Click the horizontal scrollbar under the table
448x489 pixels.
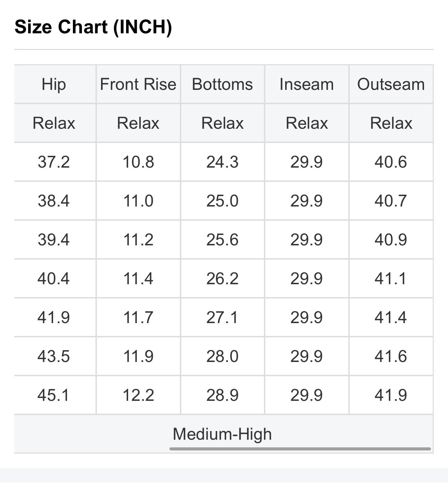(300, 449)
